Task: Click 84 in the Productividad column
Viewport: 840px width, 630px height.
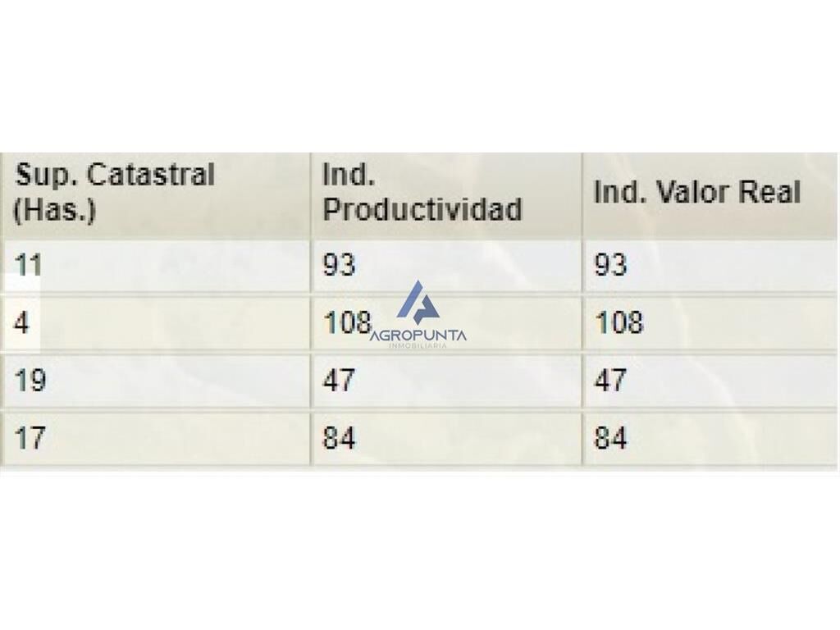Action: point(339,438)
